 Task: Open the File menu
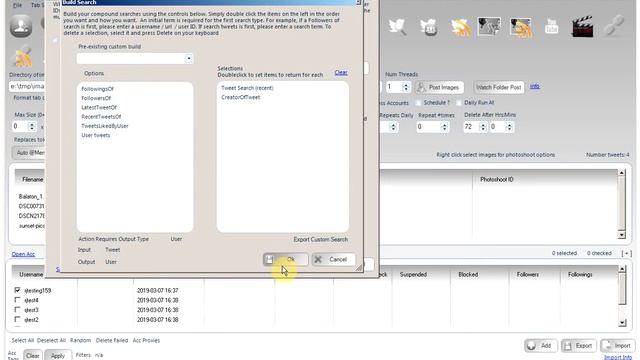pyautogui.click(x=17, y=5)
